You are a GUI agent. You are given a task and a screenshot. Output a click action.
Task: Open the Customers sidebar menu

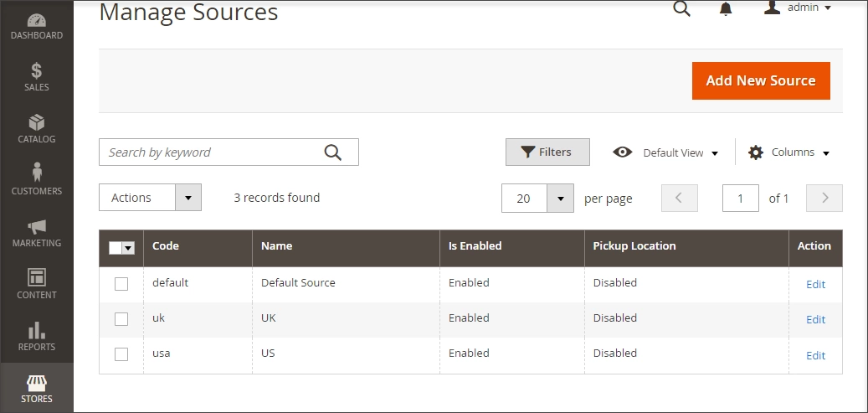click(x=37, y=180)
